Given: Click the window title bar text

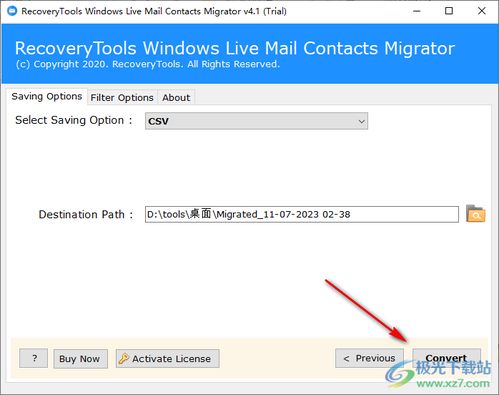Looking at the screenshot, I should tap(154, 11).
